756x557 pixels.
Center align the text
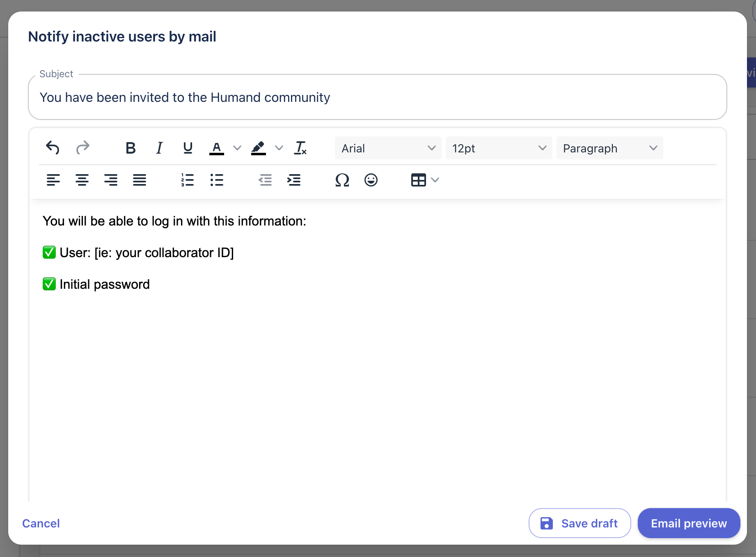click(x=82, y=180)
